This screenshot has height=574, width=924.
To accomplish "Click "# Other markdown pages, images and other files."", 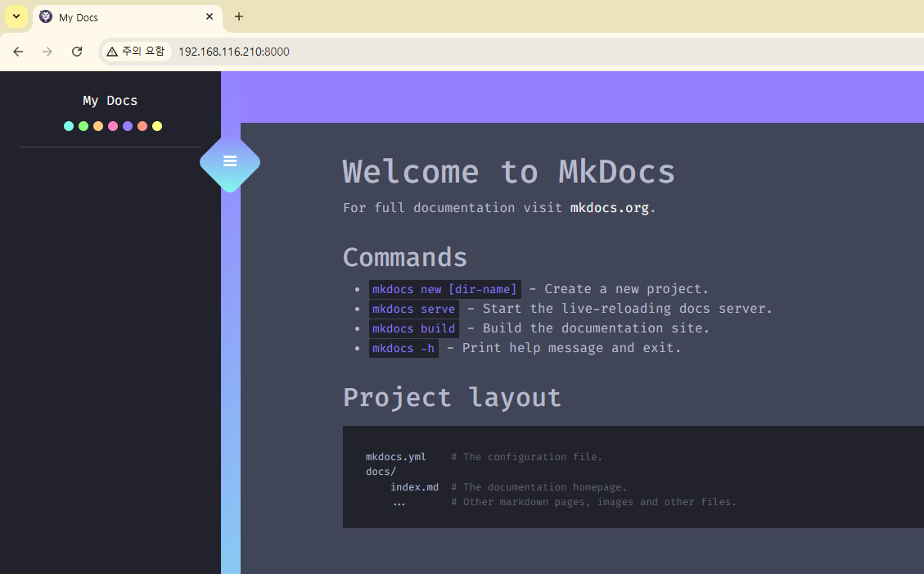I will click(594, 502).
